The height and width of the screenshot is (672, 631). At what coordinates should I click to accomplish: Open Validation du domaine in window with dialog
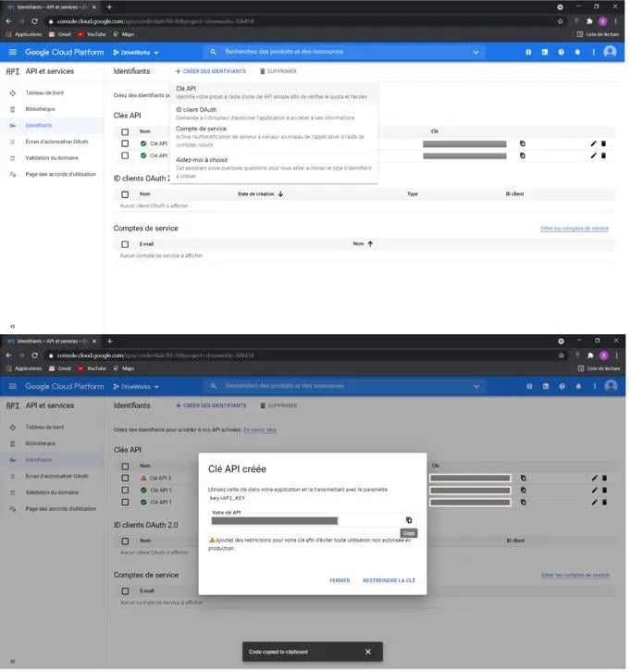[x=52, y=492]
